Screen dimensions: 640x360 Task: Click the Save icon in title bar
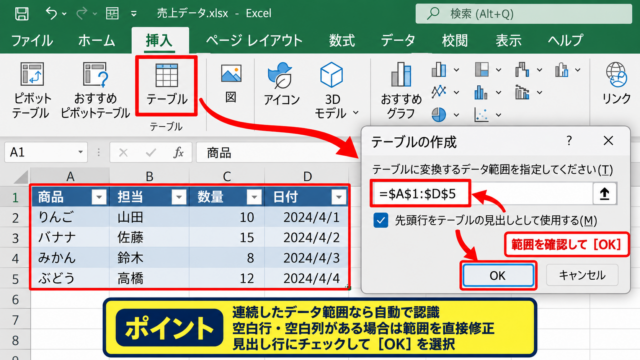pos(21,13)
